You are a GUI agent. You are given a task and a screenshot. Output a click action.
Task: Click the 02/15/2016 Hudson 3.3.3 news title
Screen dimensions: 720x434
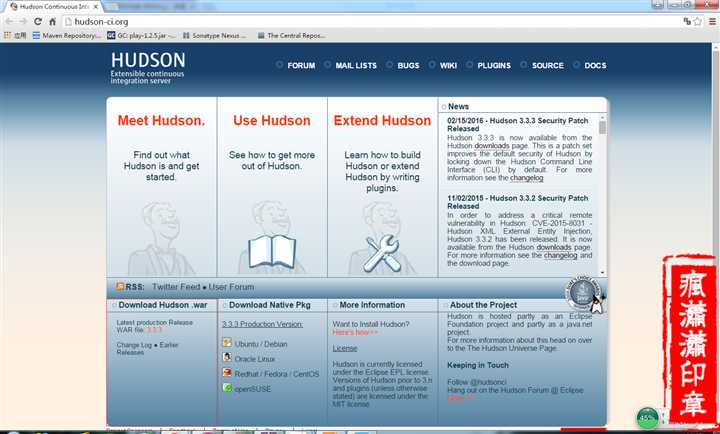[518, 124]
